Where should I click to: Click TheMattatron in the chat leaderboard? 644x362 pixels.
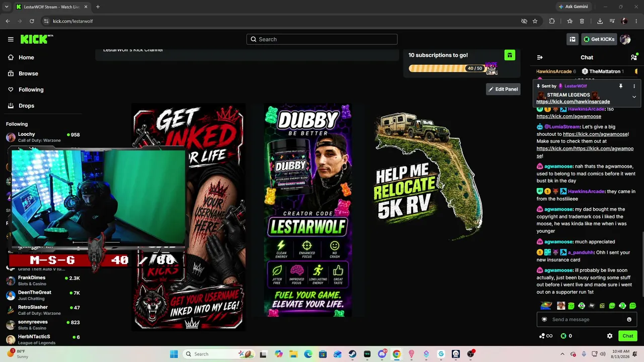coord(604,71)
